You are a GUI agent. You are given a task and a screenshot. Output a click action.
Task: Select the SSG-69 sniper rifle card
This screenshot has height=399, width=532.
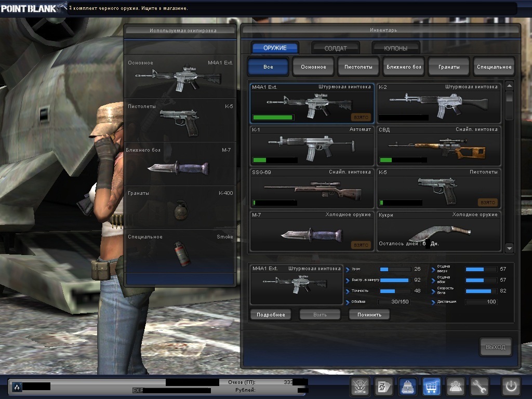[312, 188]
